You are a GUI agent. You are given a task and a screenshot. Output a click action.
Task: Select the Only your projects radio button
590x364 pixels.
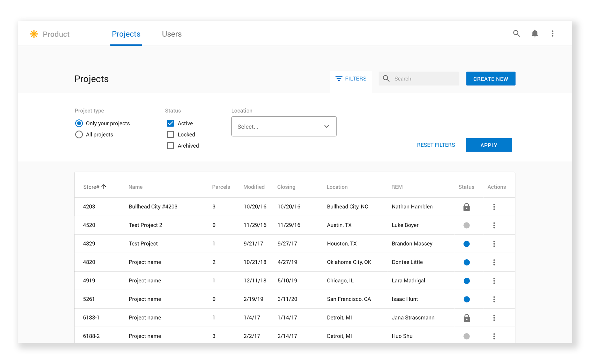pyautogui.click(x=79, y=123)
